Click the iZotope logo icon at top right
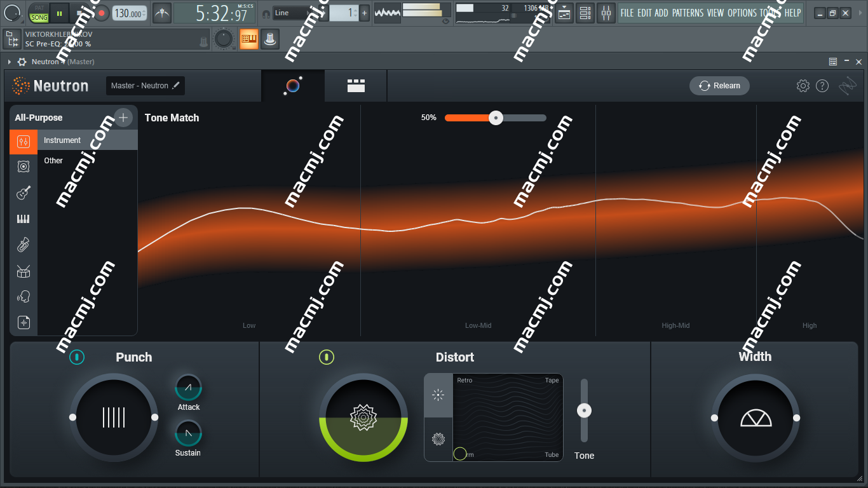The height and width of the screenshot is (488, 868). [848, 86]
